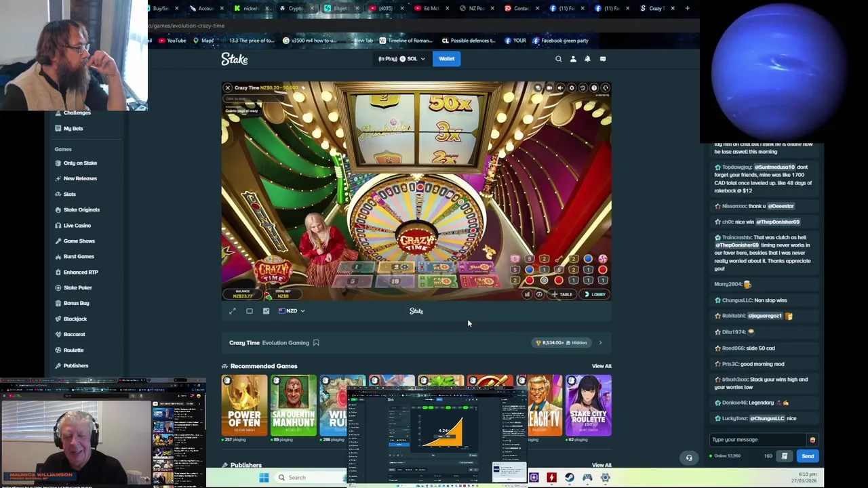Toggle the game video camera icon
The height and width of the screenshot is (488, 868).
tap(549, 87)
